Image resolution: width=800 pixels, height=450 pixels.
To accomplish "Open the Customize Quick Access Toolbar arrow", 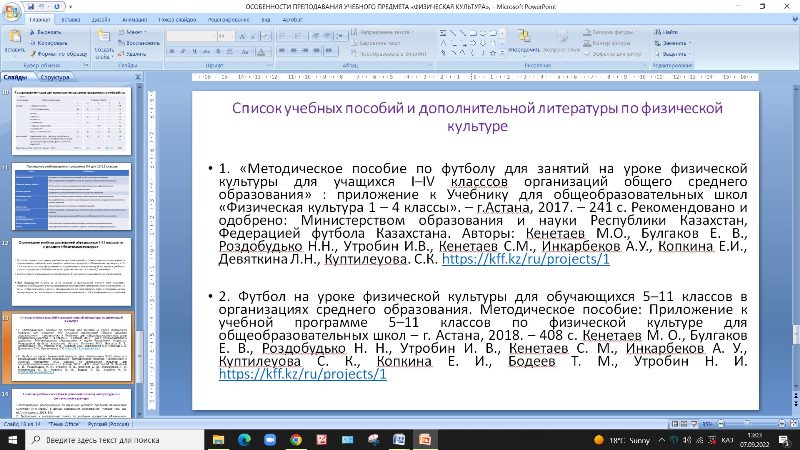I will (x=70, y=7).
